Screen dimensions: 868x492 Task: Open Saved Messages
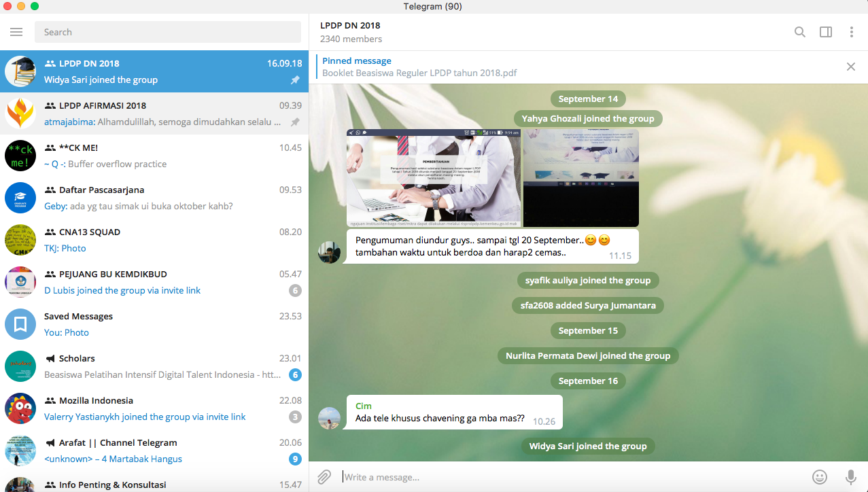(154, 324)
